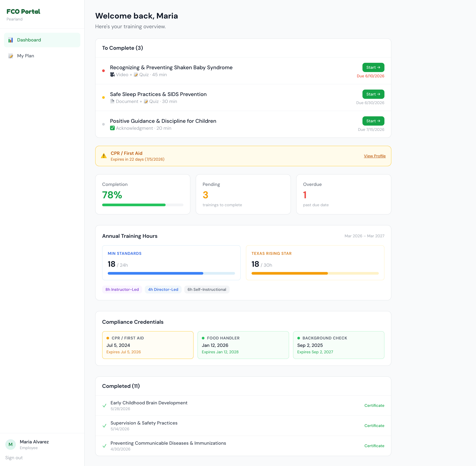Click checkmark beside Early Childhood Brain Development
The width and height of the screenshot is (476, 466).
[104, 406]
